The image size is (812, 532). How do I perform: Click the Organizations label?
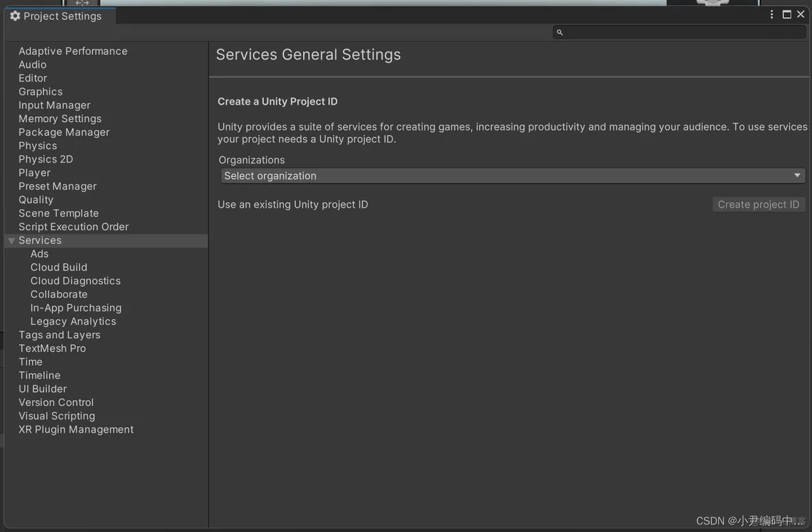(x=252, y=160)
